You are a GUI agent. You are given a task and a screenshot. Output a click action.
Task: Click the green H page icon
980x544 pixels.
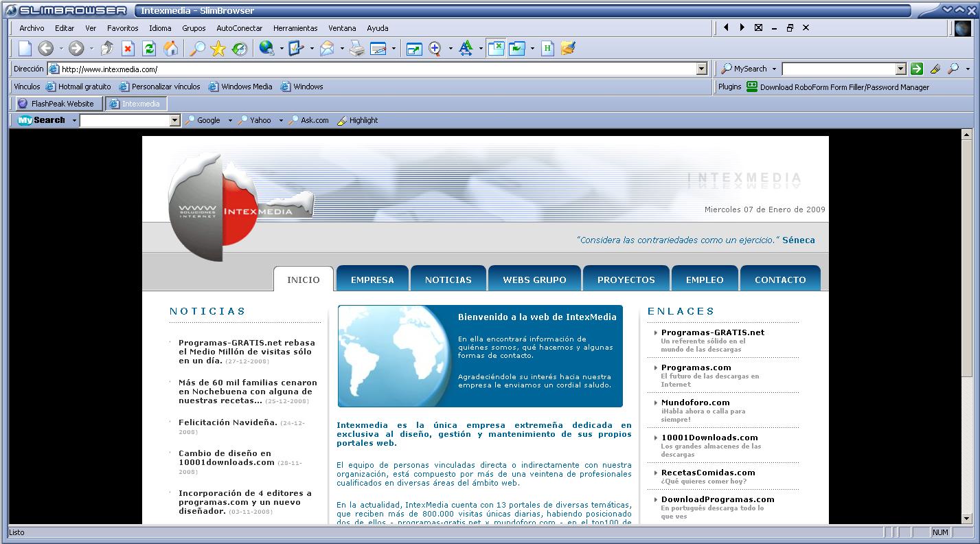[x=547, y=48]
